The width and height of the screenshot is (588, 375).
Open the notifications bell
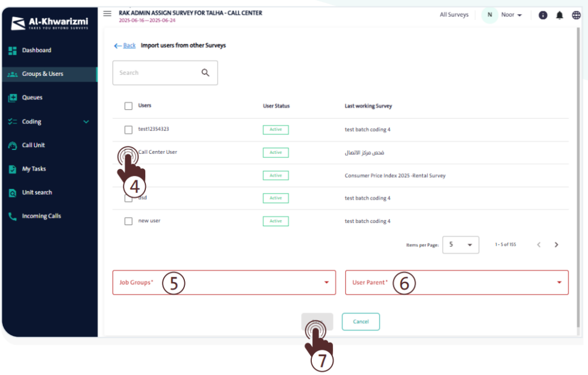click(559, 16)
